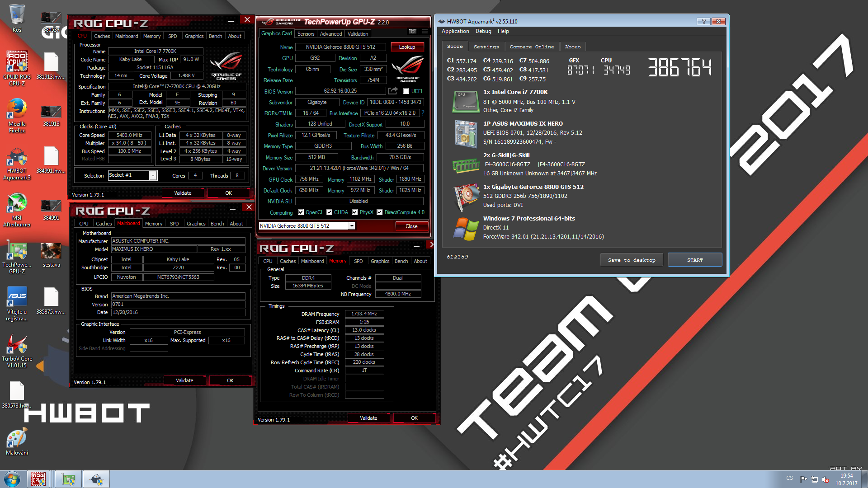This screenshot has width=868, height=488.
Task: Toggle OpenCL computing checkbox
Action: 301,212
